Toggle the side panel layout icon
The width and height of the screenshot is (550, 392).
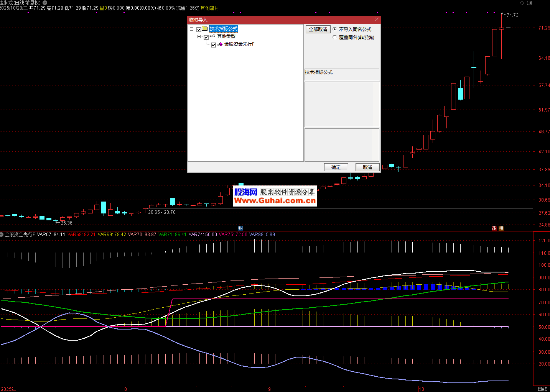tap(529, 3)
